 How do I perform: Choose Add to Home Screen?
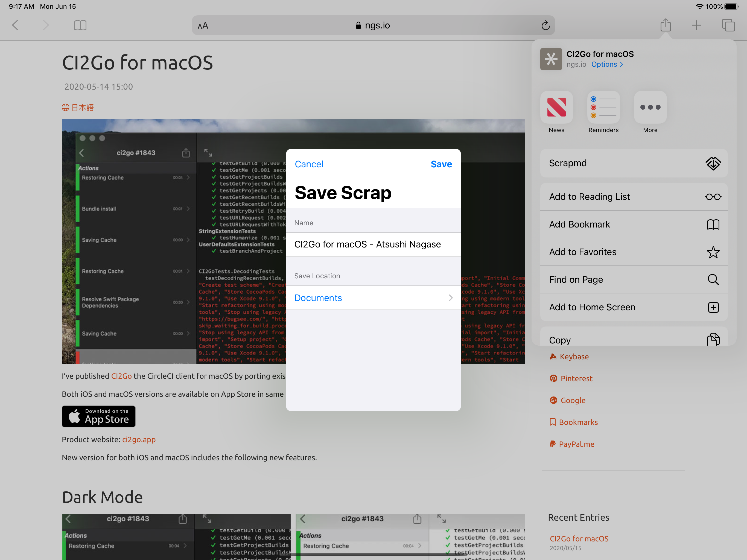[x=634, y=307]
